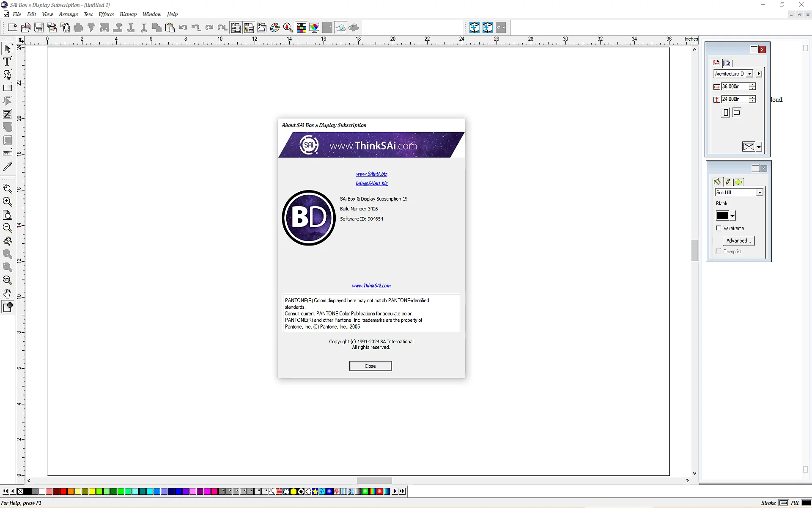
Task: Open the CMYK swatch table icon
Action: click(301, 28)
